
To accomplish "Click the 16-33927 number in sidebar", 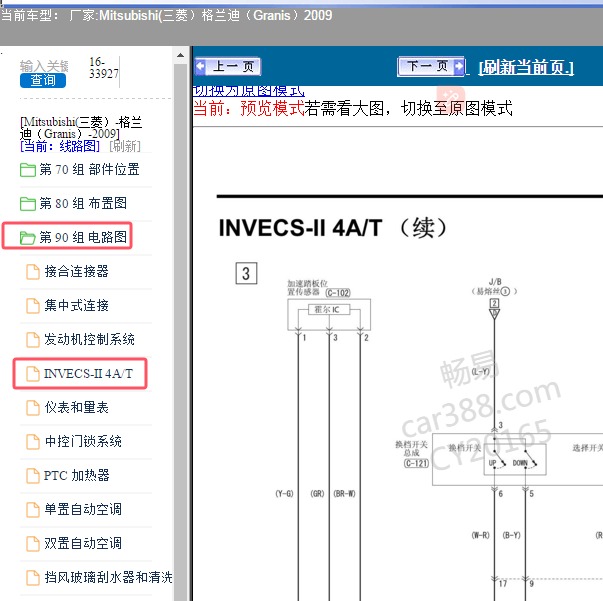I will (x=104, y=68).
